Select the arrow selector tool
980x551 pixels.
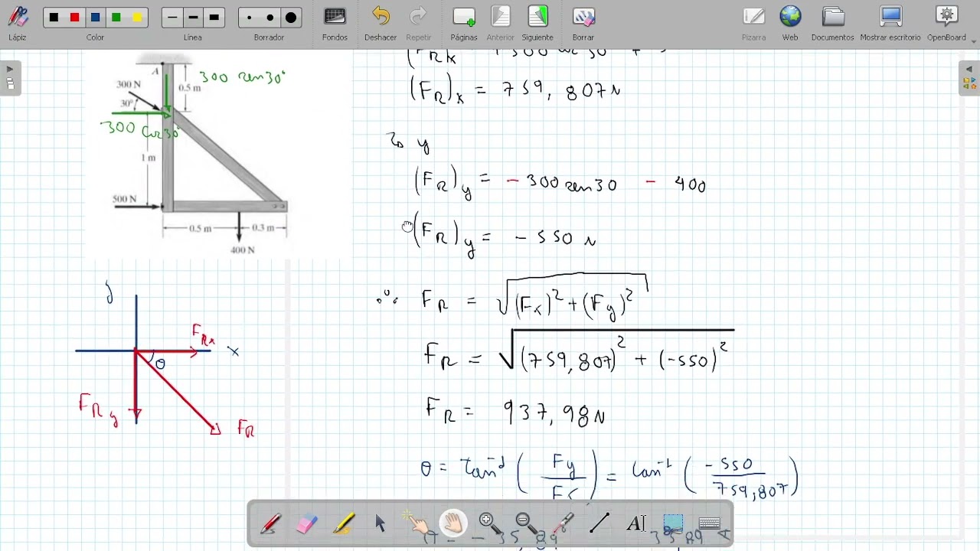pos(381,523)
